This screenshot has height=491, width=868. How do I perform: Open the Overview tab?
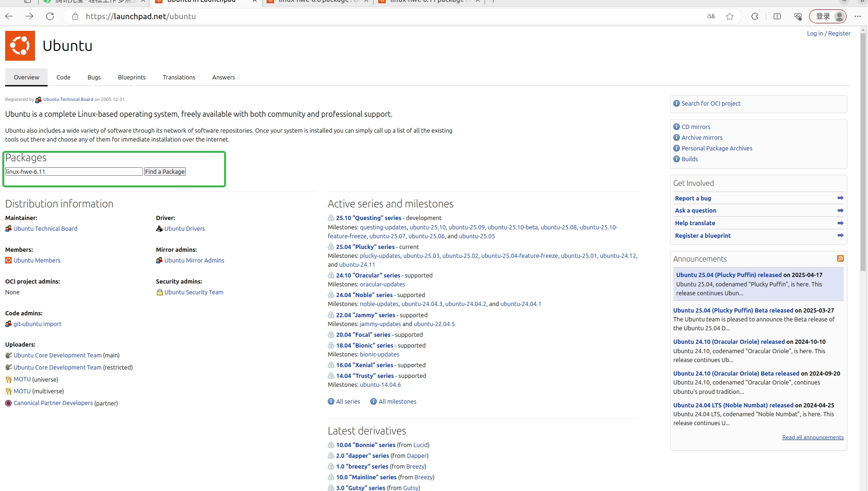pos(26,77)
